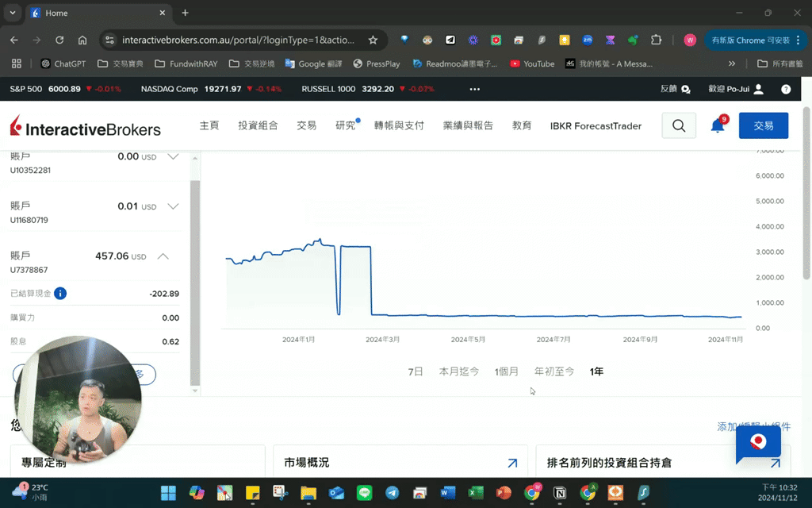
Task: Go to browser home page
Action: pyautogui.click(x=82, y=40)
